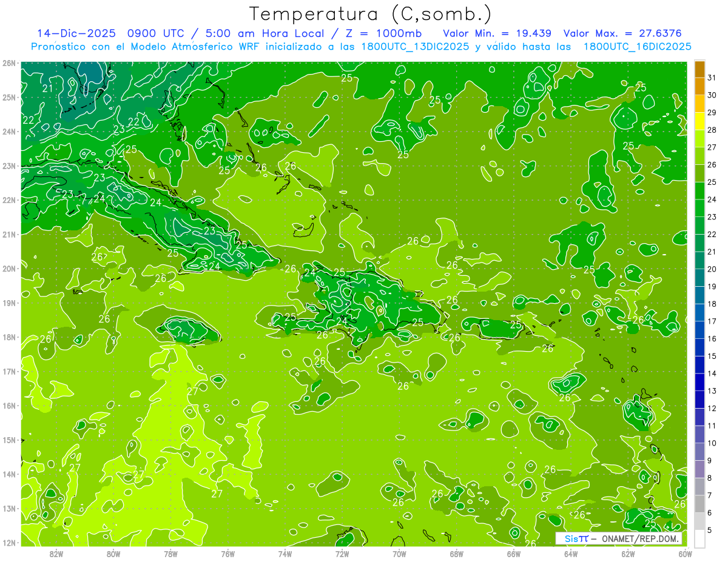Select the 17N latitude axis label
728x562 pixels.
9,372
